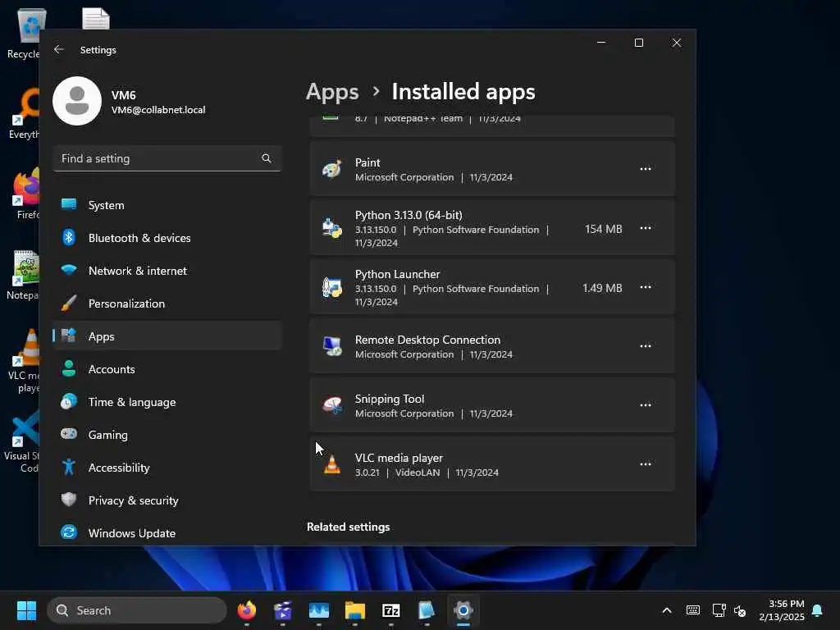This screenshot has height=630, width=840.
Task: Click VM6@collabnet.local account email
Action: click(x=158, y=110)
